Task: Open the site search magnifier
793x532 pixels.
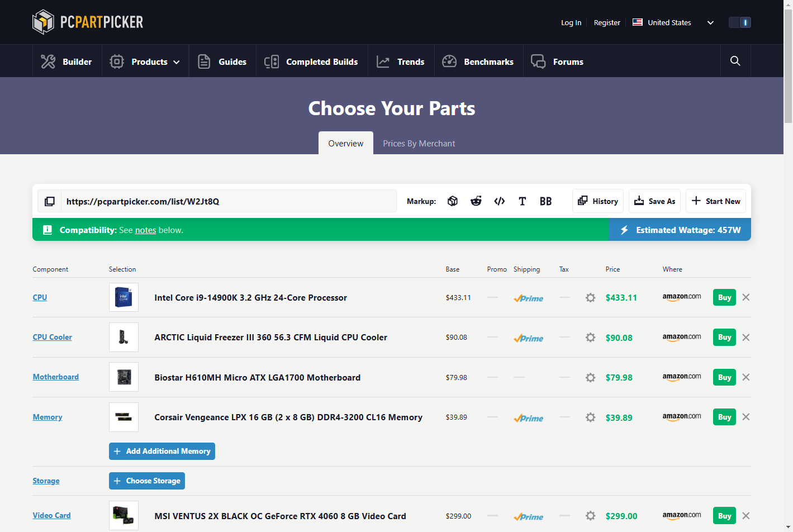Action: click(735, 61)
